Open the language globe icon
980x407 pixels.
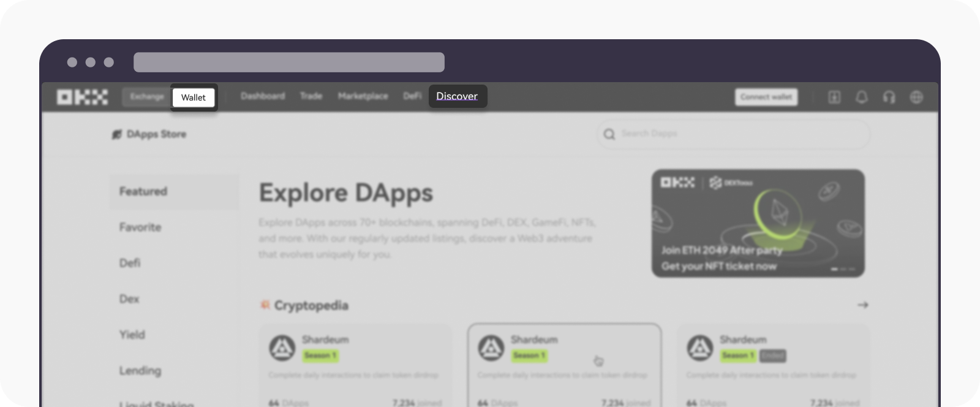point(916,97)
